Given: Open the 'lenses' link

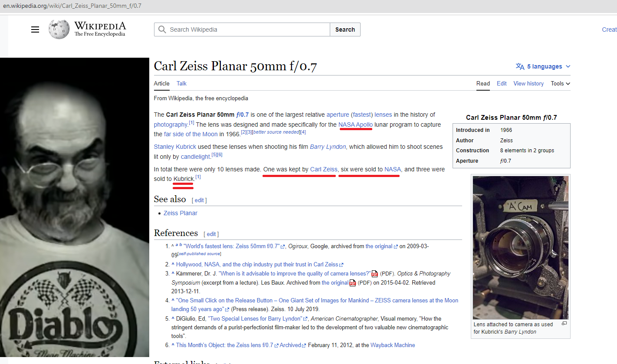Looking at the screenshot, I should point(383,115).
